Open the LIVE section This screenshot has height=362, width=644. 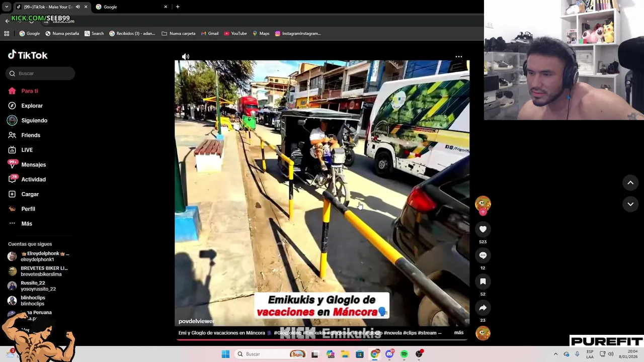click(21, 150)
